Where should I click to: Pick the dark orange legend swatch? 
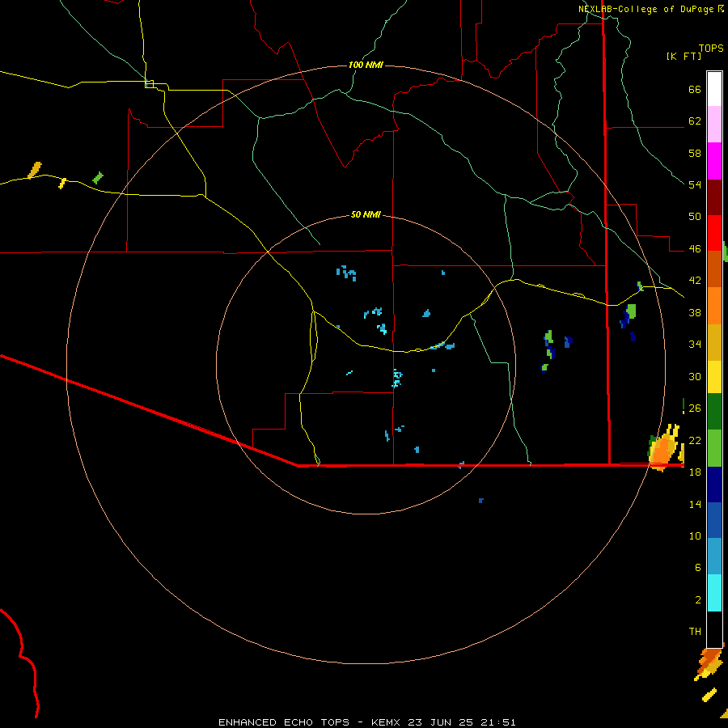(714, 269)
